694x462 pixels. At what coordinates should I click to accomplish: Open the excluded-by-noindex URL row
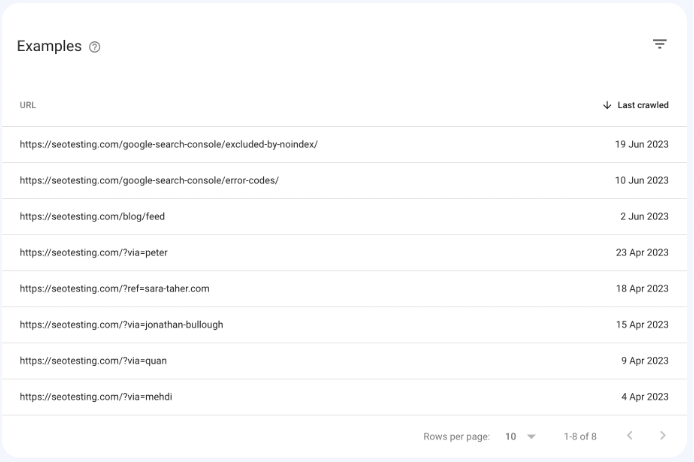(x=344, y=144)
